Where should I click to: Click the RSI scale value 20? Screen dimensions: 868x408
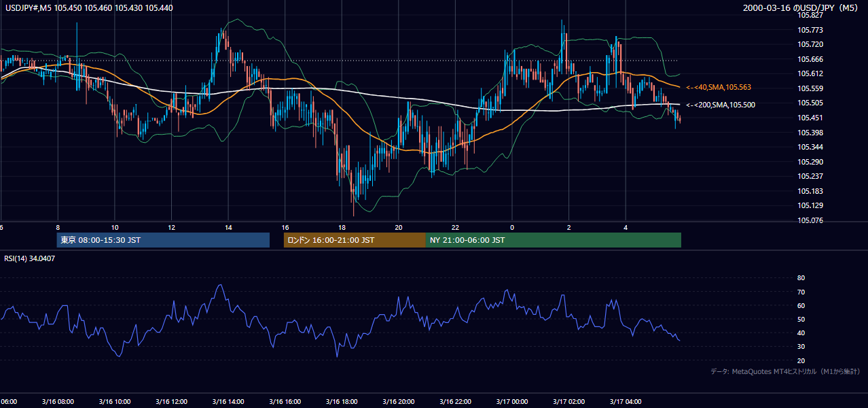[801, 360]
